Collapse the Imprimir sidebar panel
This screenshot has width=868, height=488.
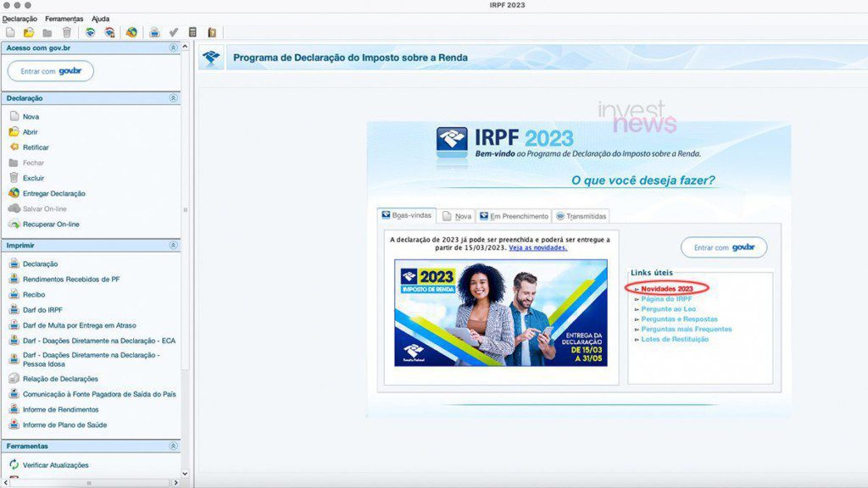click(x=173, y=245)
